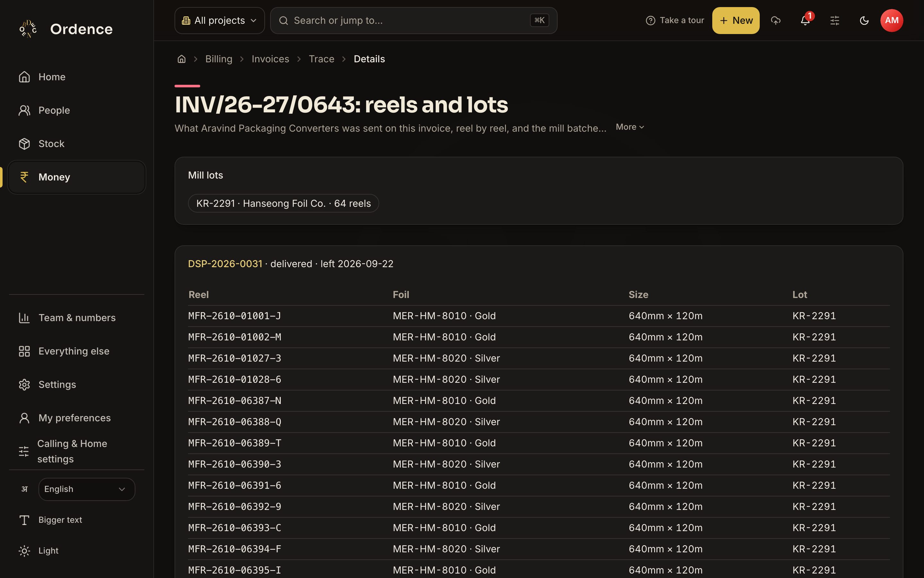Viewport: 924px width, 578px height.
Task: Open Everything else
Action: 76,351
